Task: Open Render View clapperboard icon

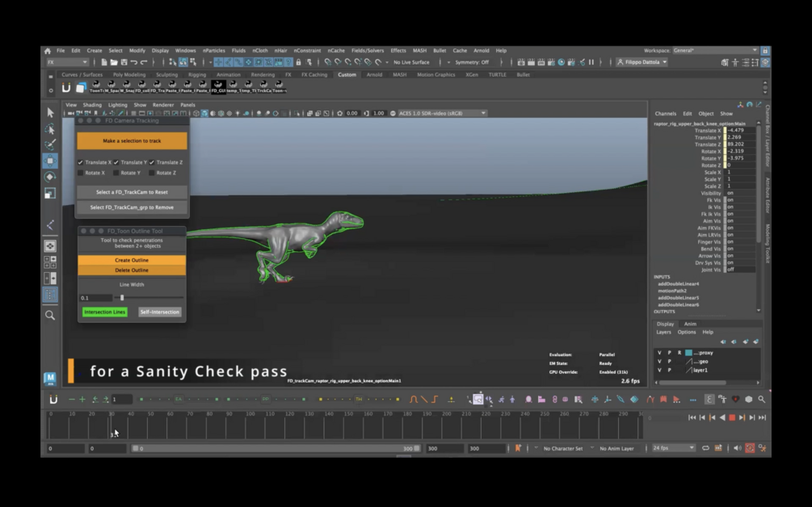Action: pos(521,62)
